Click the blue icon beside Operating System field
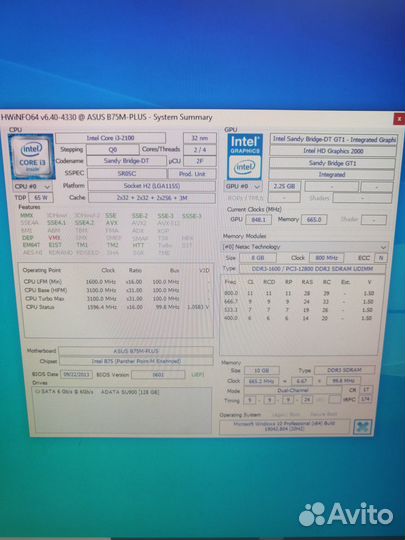Screen dimensions: 405x540 pos(363,427)
